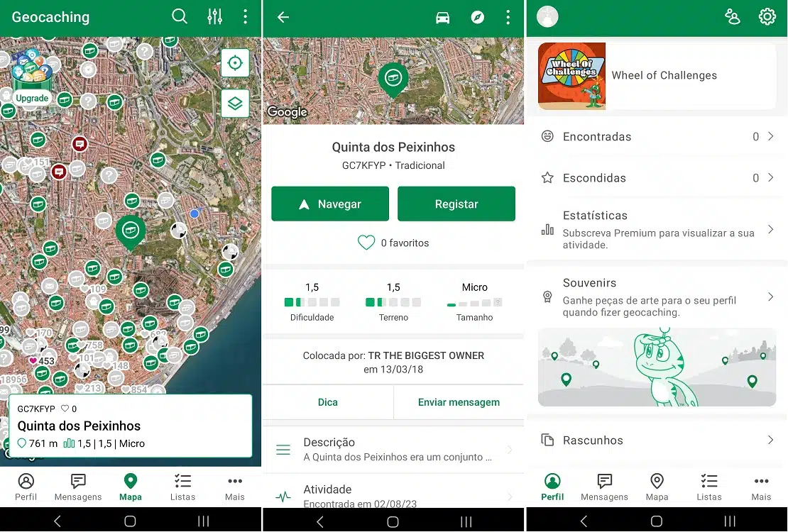
Task: Tap the Atividade pulse icon
Action: click(283, 497)
